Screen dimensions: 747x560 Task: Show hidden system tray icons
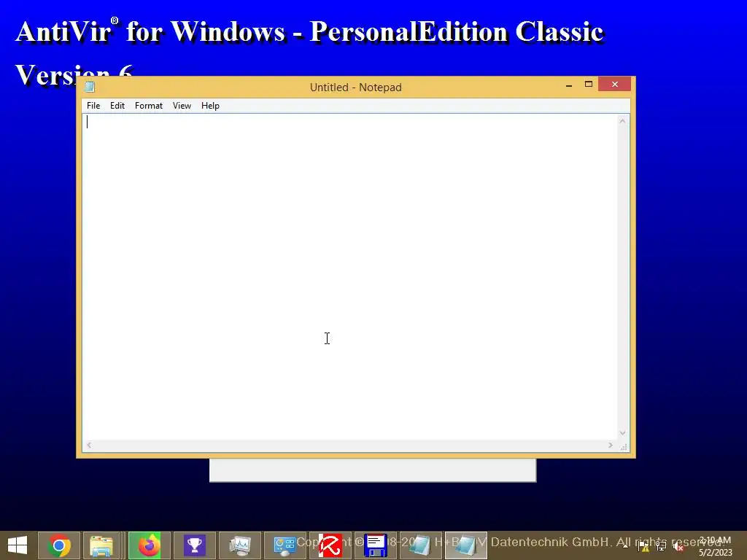click(625, 545)
